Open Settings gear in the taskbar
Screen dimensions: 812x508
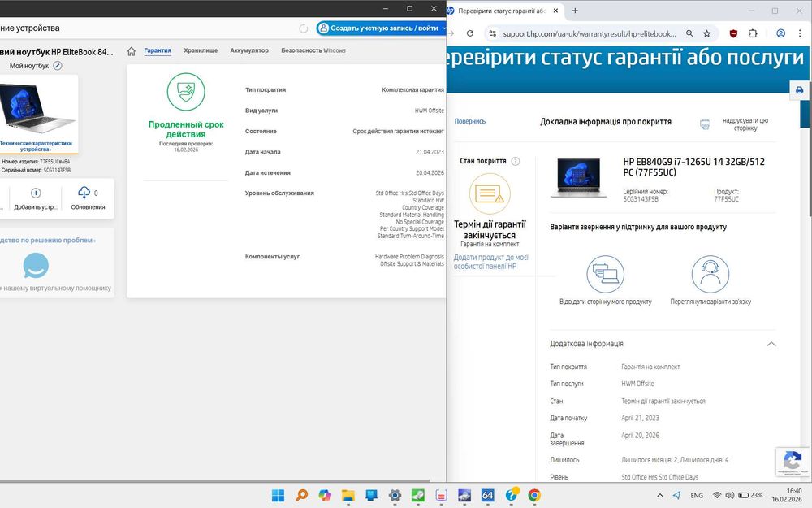pyautogui.click(x=395, y=495)
